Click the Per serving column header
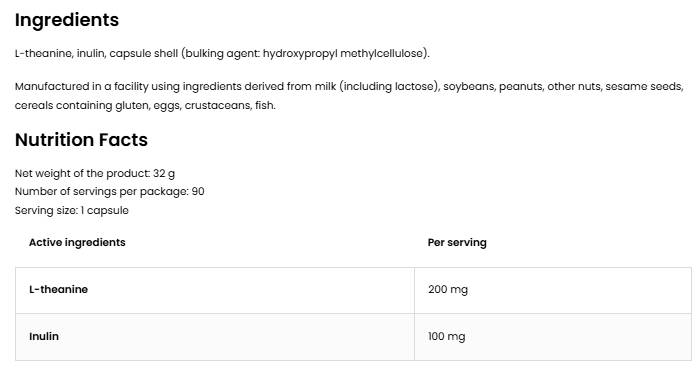Viewport: 699px width, 376px height. (x=457, y=243)
